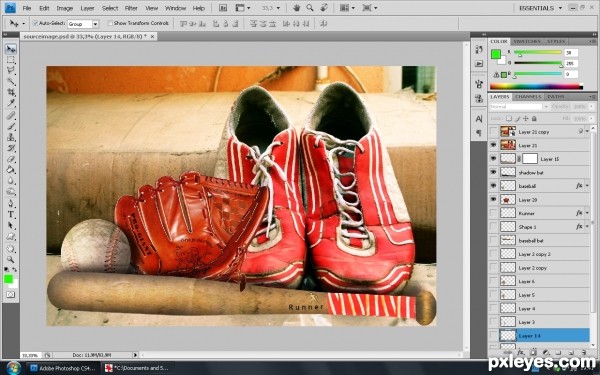
Task: Select the baseball bat layer
Action: pos(539,241)
